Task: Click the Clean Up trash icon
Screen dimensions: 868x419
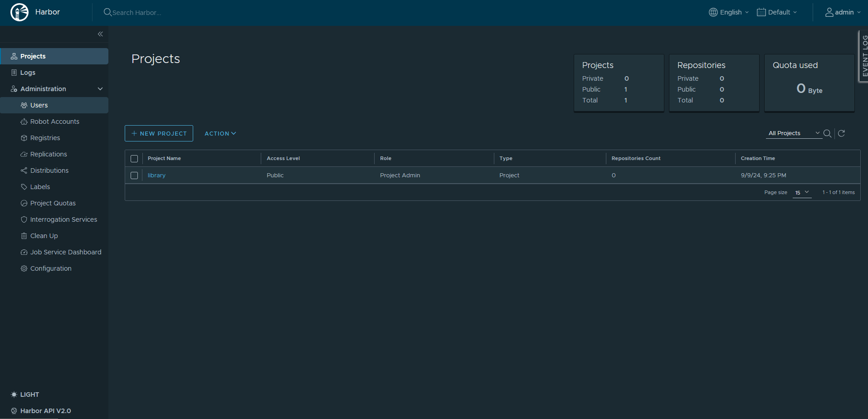Action: [x=24, y=236]
